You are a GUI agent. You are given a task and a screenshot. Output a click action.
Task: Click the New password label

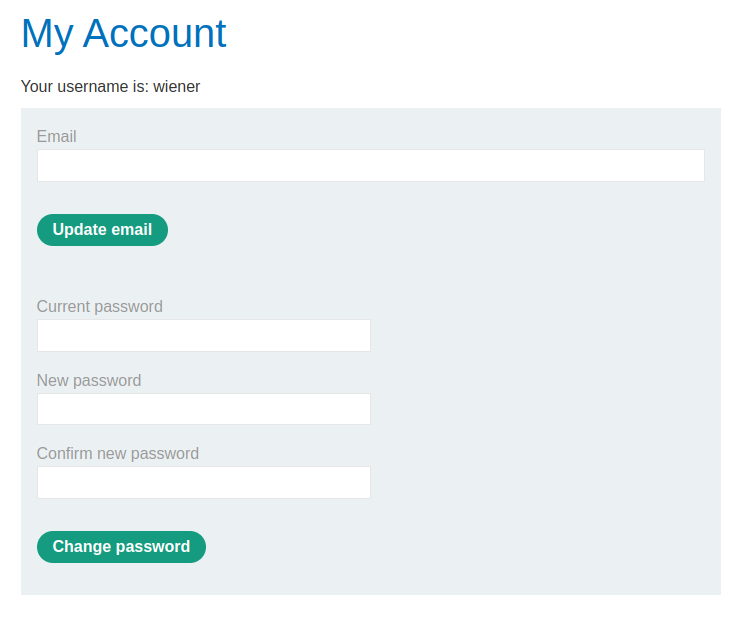[89, 381]
